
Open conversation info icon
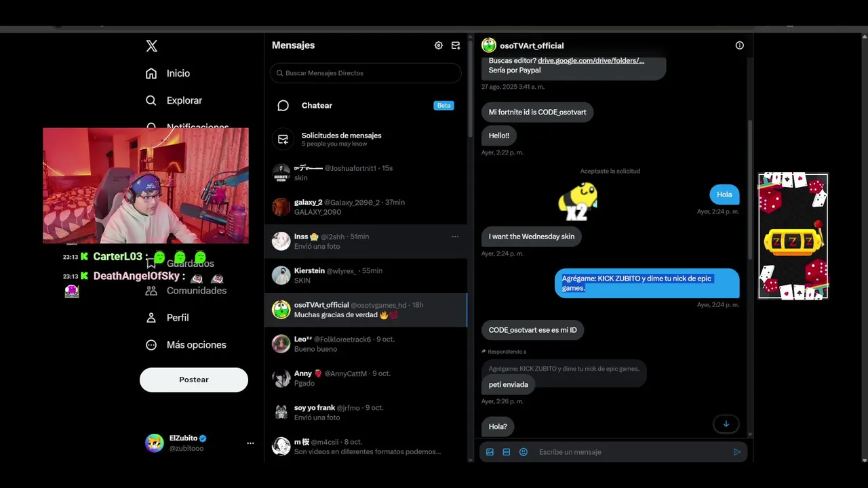[740, 45]
